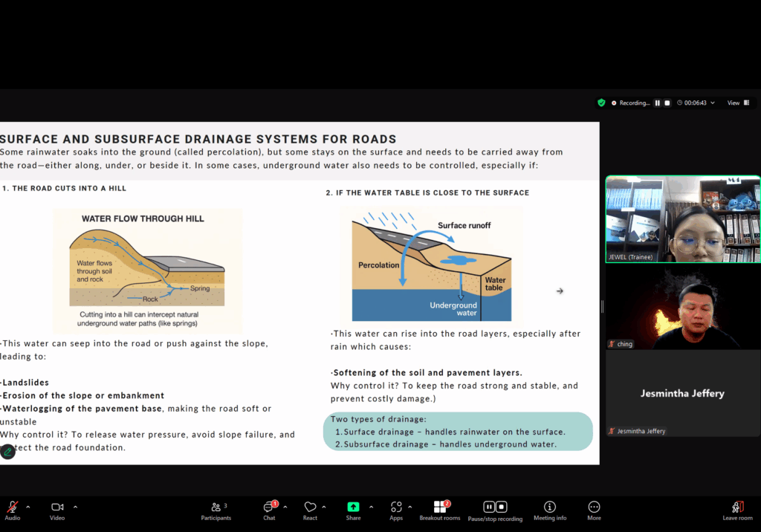Expand audio options arrow next to Audio
Image resolution: width=761 pixels, height=532 pixels.
coord(28,507)
